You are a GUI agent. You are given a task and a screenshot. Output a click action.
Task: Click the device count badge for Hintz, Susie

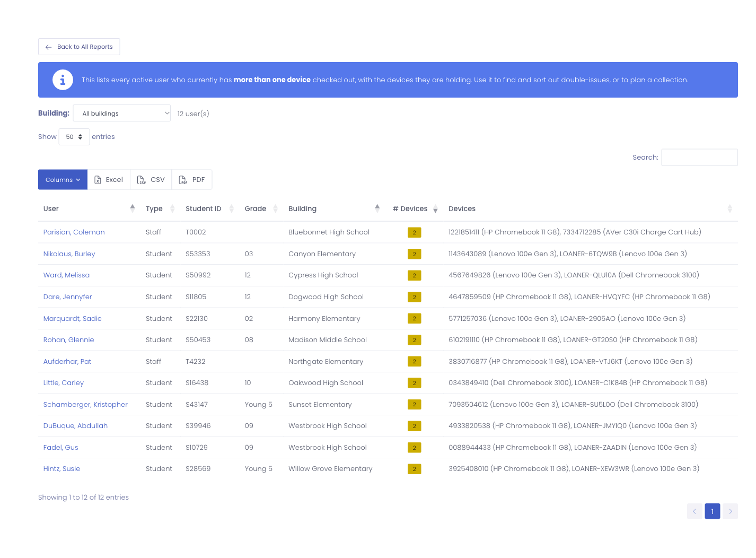[415, 469]
